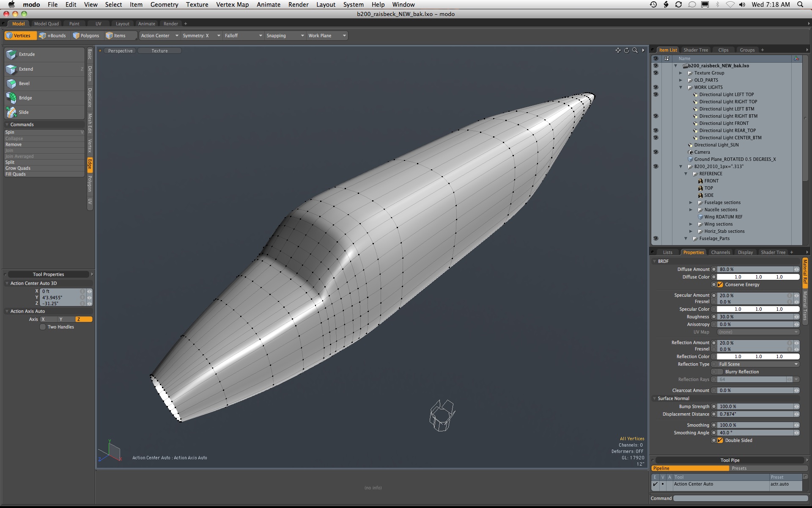Click the Bridge tool icon

pyautogui.click(x=11, y=98)
